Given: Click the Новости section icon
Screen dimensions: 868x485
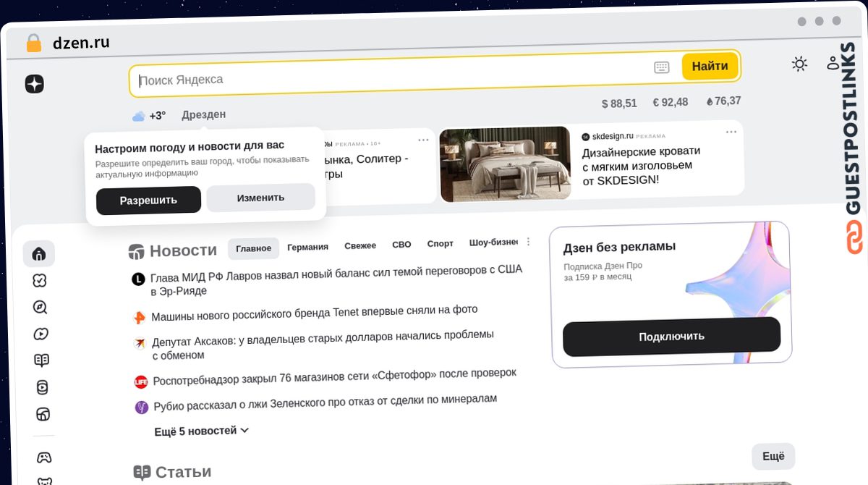Looking at the screenshot, I should 136,251.
